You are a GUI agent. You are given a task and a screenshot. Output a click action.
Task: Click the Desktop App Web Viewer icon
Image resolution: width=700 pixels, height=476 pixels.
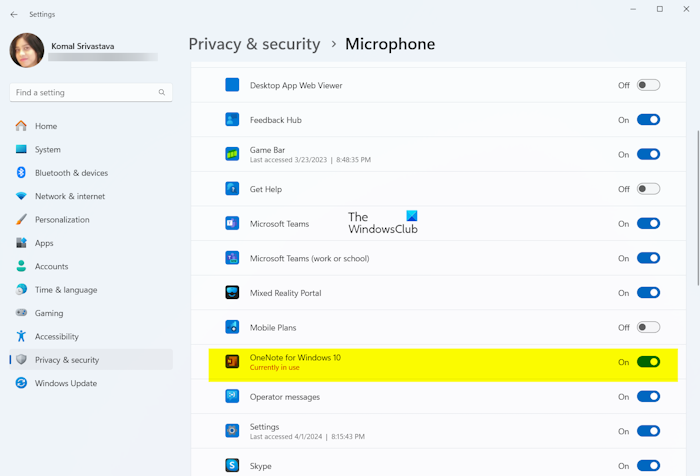pyautogui.click(x=232, y=85)
